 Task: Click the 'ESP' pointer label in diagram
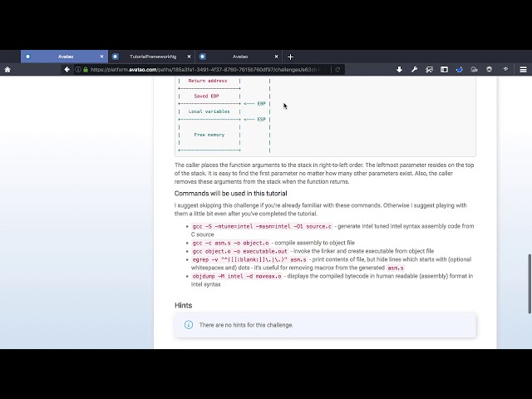[x=261, y=120]
